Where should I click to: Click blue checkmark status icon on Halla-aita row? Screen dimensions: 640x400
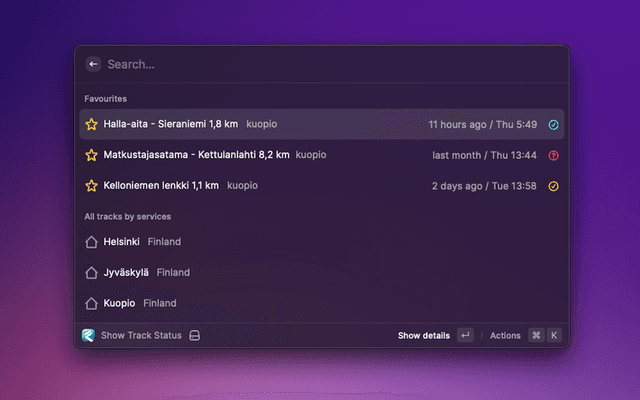point(554,125)
